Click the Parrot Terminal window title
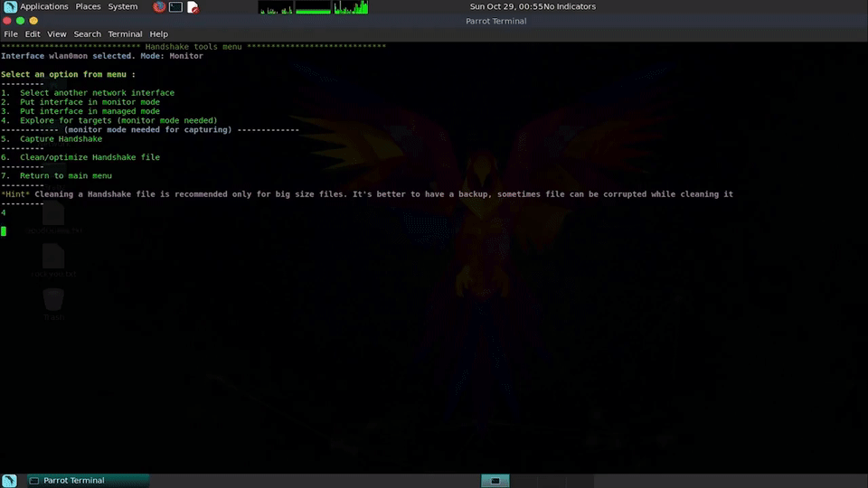The height and width of the screenshot is (488, 868). (x=496, y=21)
